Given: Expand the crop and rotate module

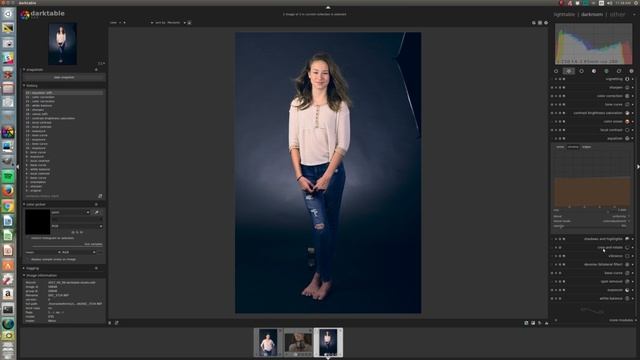Looking at the screenshot, I should (610, 247).
